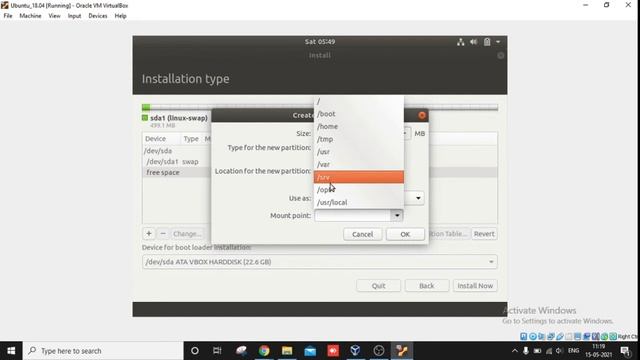Viewport: 640px width, 360px height.
Task: Open the Devices menu
Action: (x=98, y=16)
